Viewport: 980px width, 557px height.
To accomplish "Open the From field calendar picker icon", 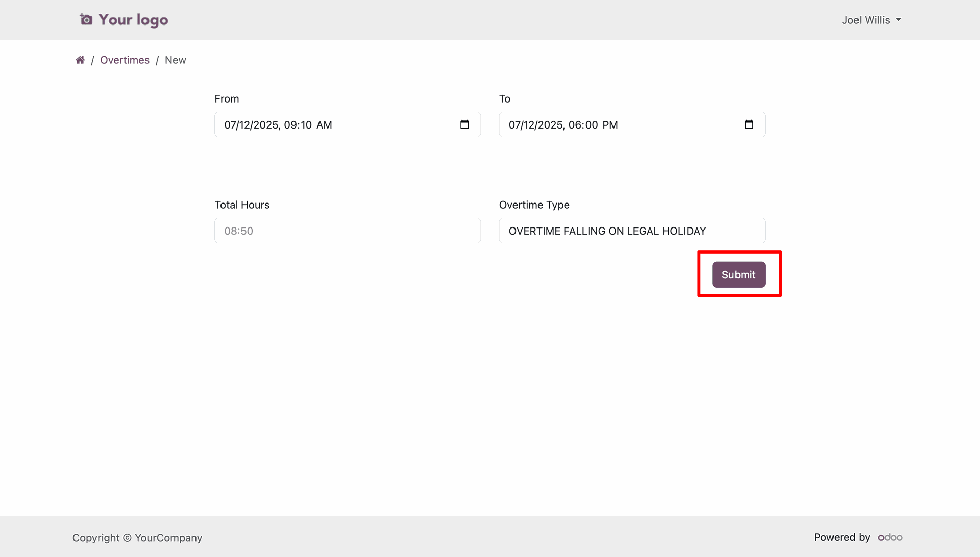I will [464, 124].
